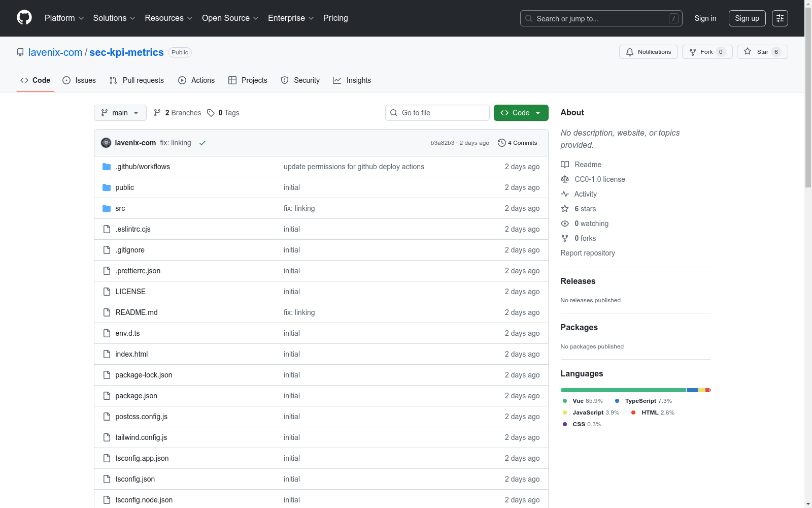Click the tag icon next to 0 Tags
Image resolution: width=812 pixels, height=508 pixels.
(x=211, y=113)
